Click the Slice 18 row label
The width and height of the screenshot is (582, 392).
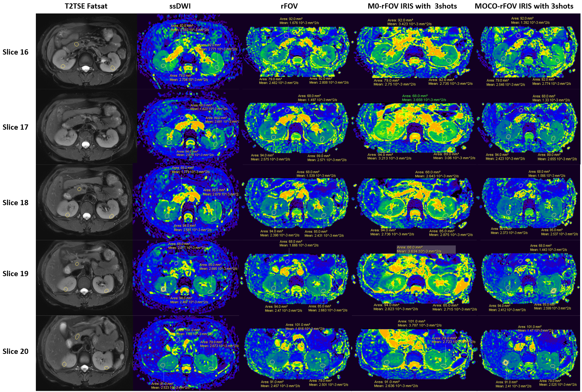(15, 203)
